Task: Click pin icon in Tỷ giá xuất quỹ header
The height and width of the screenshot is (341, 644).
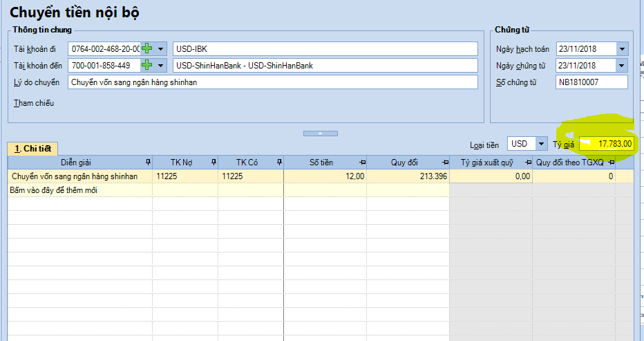Action: point(527,162)
